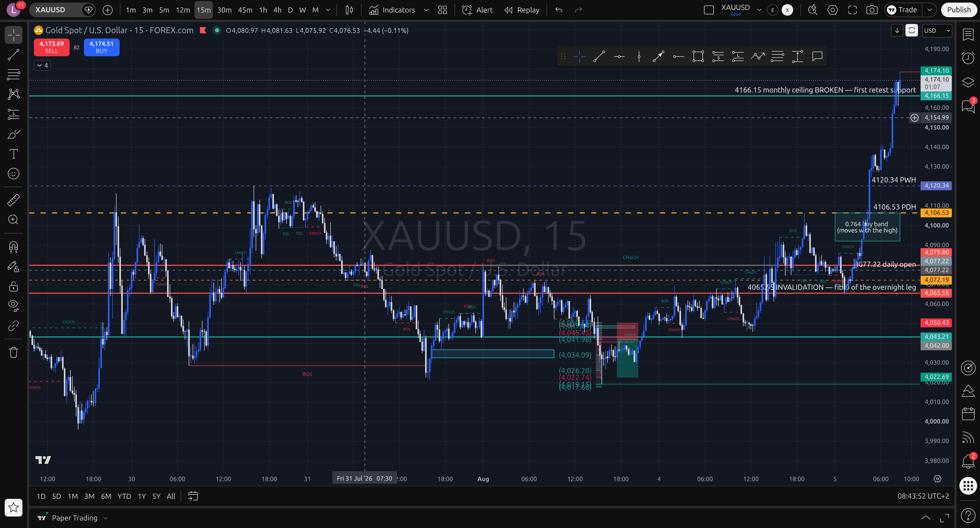Activate the zoom in tool
Viewport: 980px width, 528px height.
[14, 219]
